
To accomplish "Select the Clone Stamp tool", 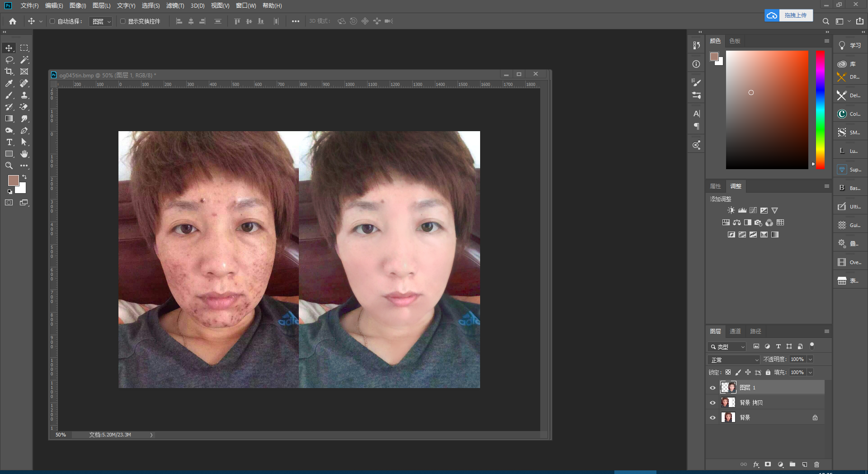I will tap(24, 95).
